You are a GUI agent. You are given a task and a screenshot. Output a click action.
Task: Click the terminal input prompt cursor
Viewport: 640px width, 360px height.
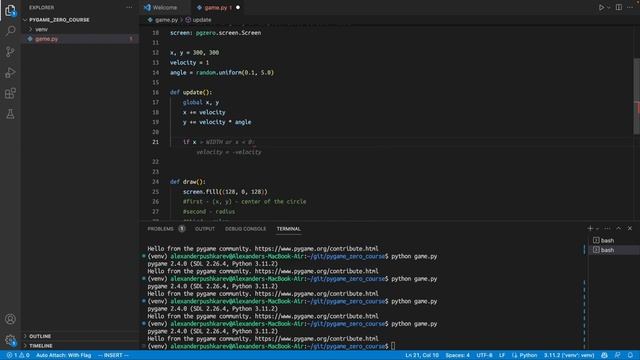coord(393,346)
